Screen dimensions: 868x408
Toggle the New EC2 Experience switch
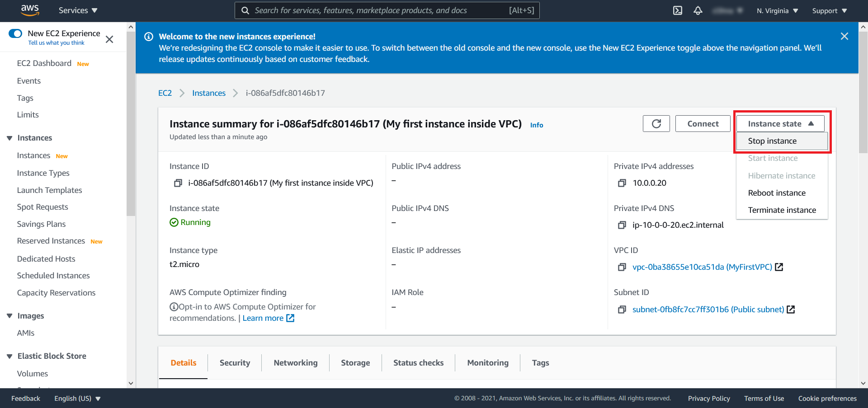click(x=15, y=33)
